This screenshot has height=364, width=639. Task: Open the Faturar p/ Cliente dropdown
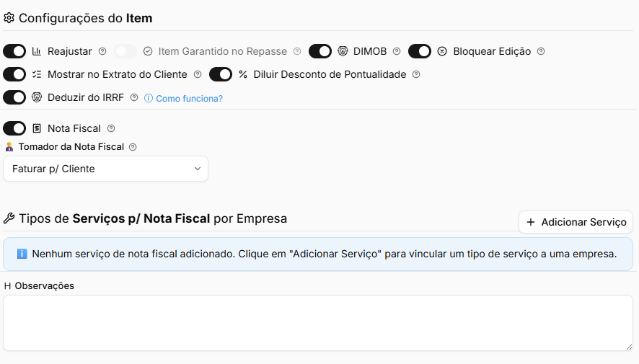tap(105, 169)
